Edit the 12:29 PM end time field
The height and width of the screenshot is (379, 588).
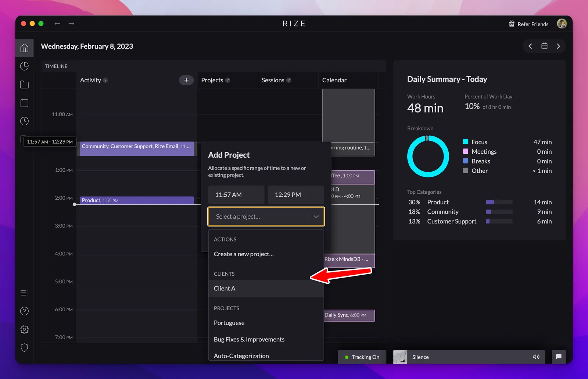(296, 195)
